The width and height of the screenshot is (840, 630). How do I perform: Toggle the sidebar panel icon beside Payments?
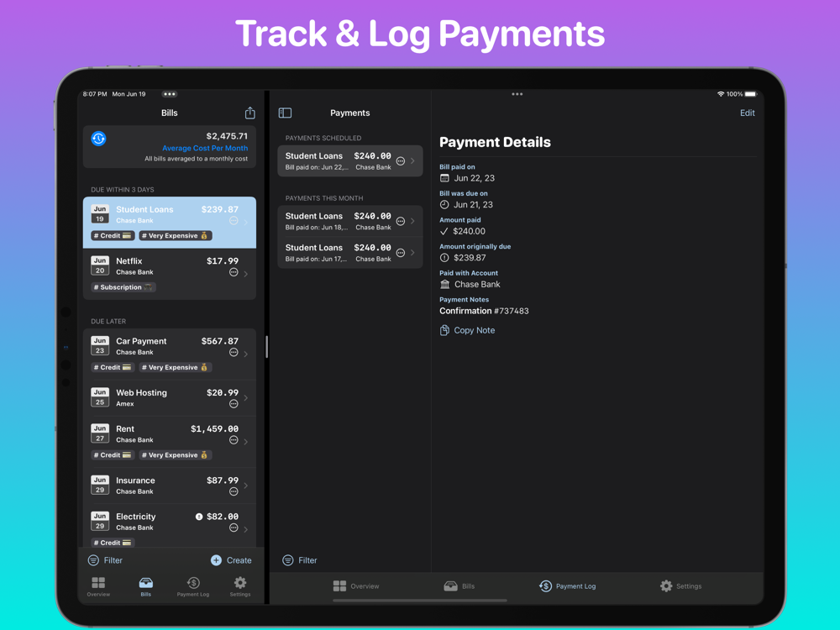[x=285, y=113]
